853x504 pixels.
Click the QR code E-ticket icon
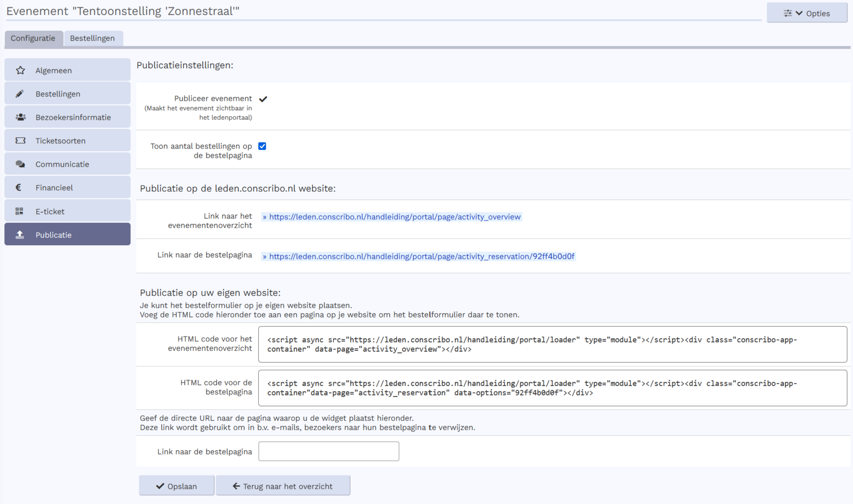19,211
